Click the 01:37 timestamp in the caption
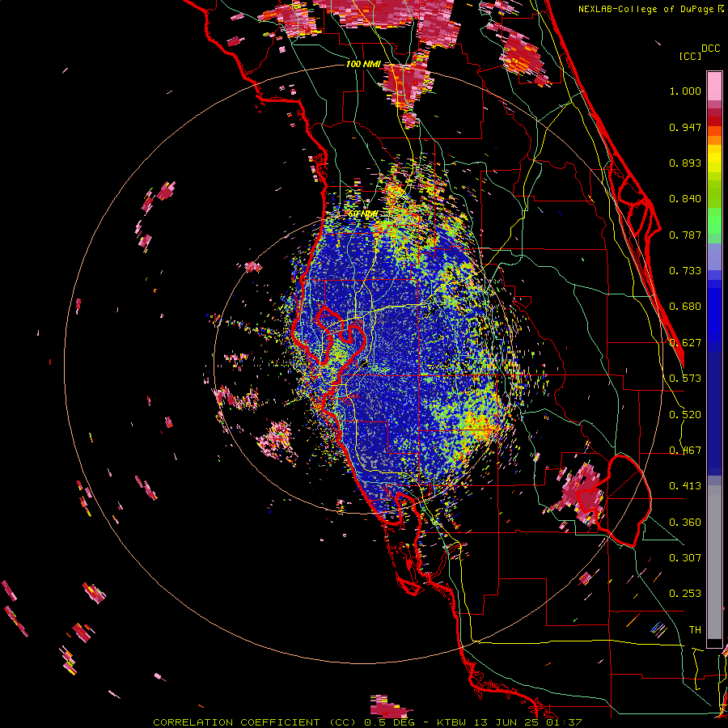The height and width of the screenshot is (728, 728). (x=563, y=722)
